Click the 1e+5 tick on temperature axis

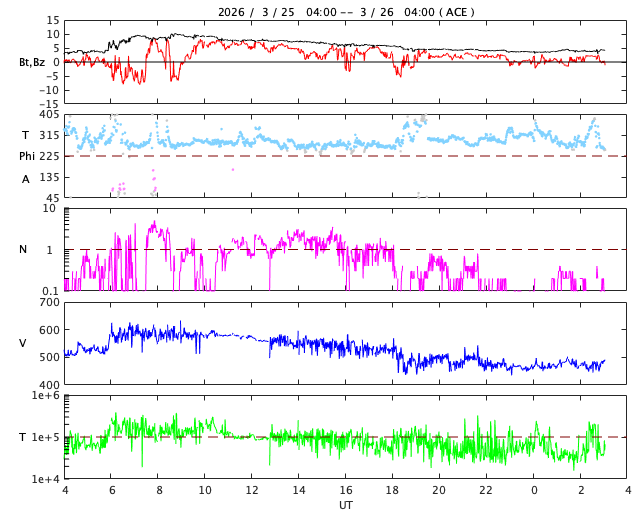[x=45, y=438]
